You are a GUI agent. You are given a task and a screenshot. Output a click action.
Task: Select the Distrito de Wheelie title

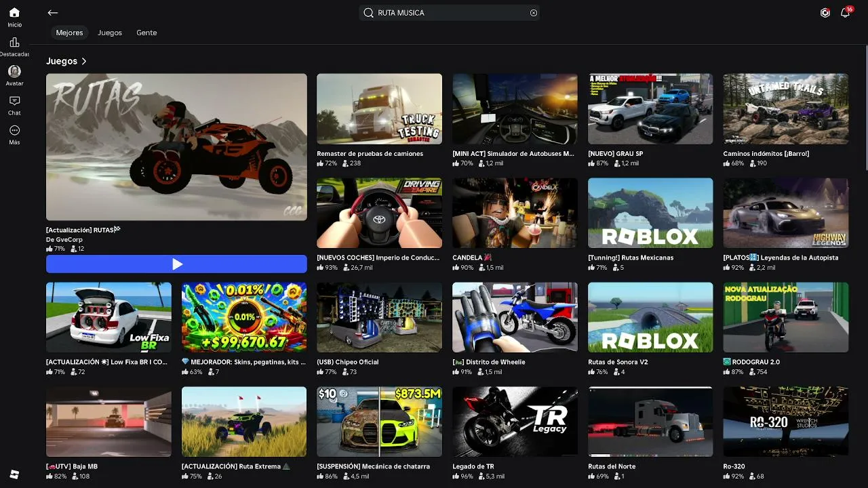pos(488,362)
